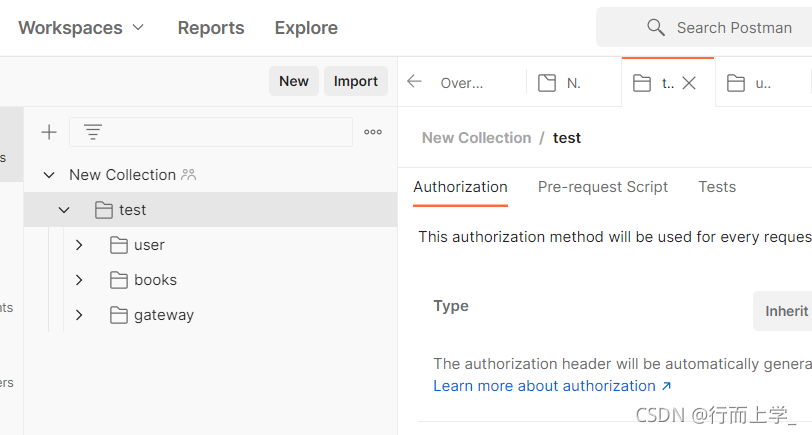Switch to the N. collection tab
Viewport: 812px width, 435px height.
click(573, 83)
